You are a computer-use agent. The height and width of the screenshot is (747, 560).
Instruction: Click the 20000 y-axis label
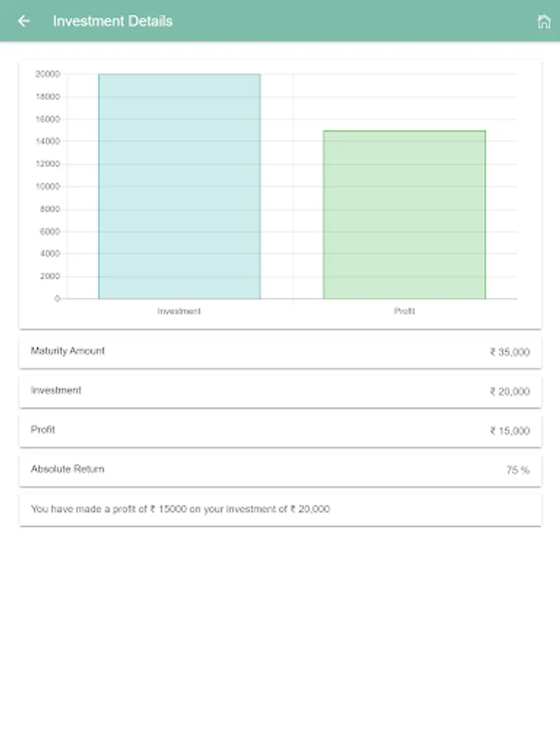pos(47,74)
